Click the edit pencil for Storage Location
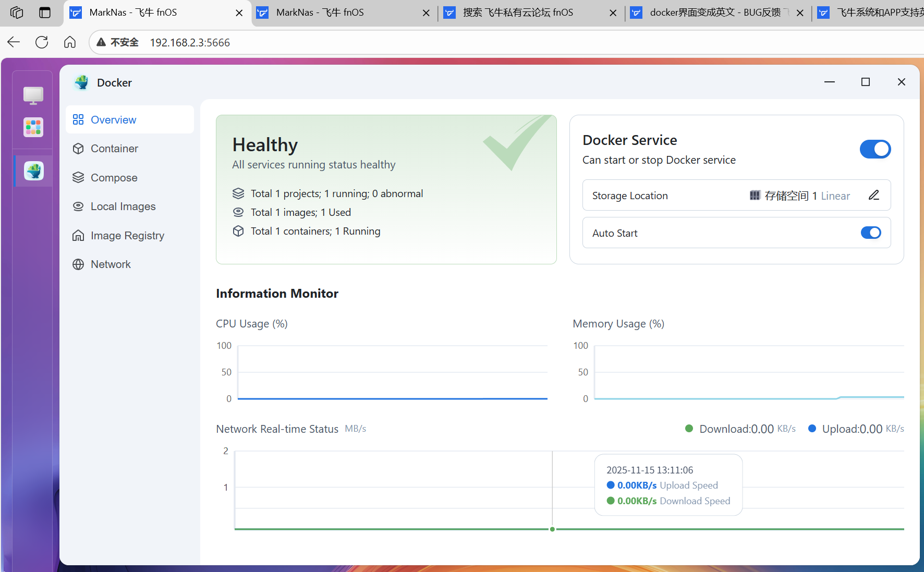The width and height of the screenshot is (924, 572). coord(874,196)
